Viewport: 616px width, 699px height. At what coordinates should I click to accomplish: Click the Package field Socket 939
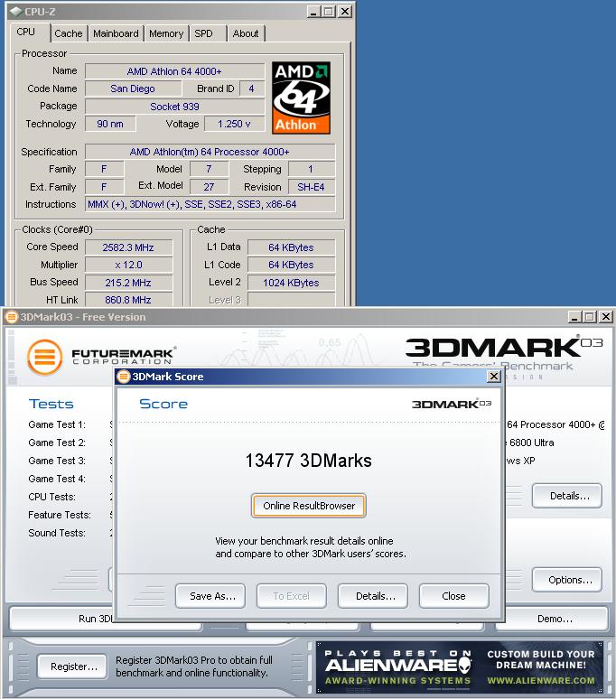pos(174,107)
